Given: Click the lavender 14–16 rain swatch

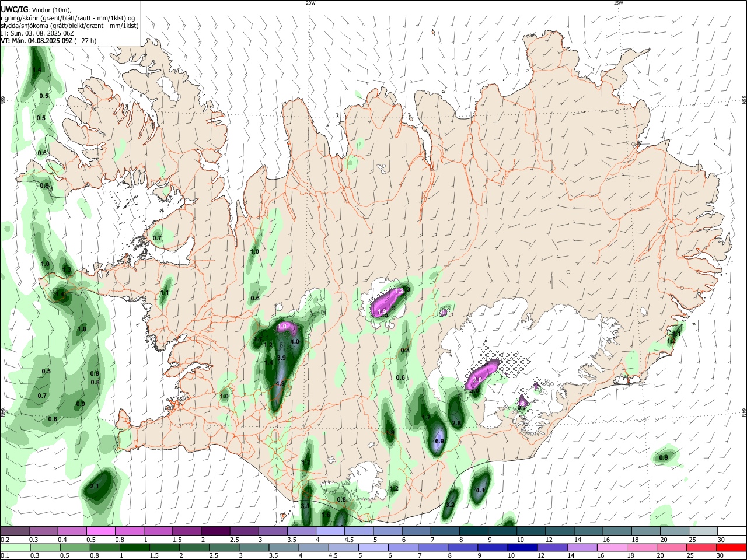Looking at the screenshot, I should pos(582,547).
